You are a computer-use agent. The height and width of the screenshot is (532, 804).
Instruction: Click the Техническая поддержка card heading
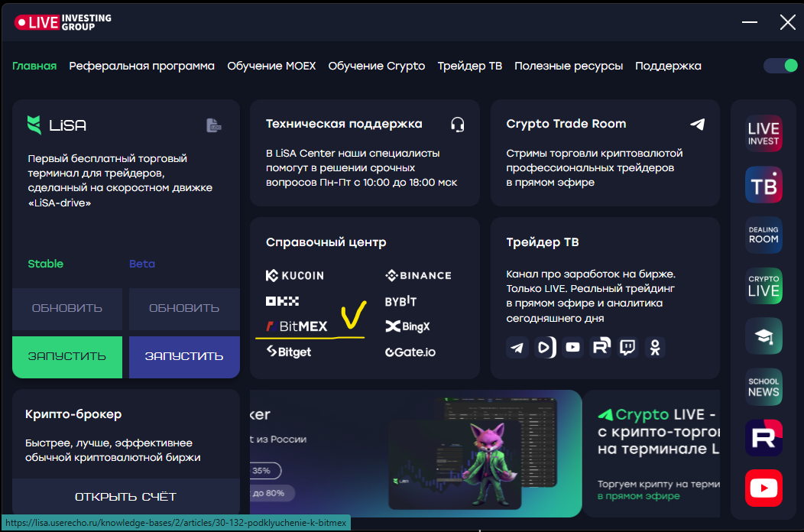point(344,124)
